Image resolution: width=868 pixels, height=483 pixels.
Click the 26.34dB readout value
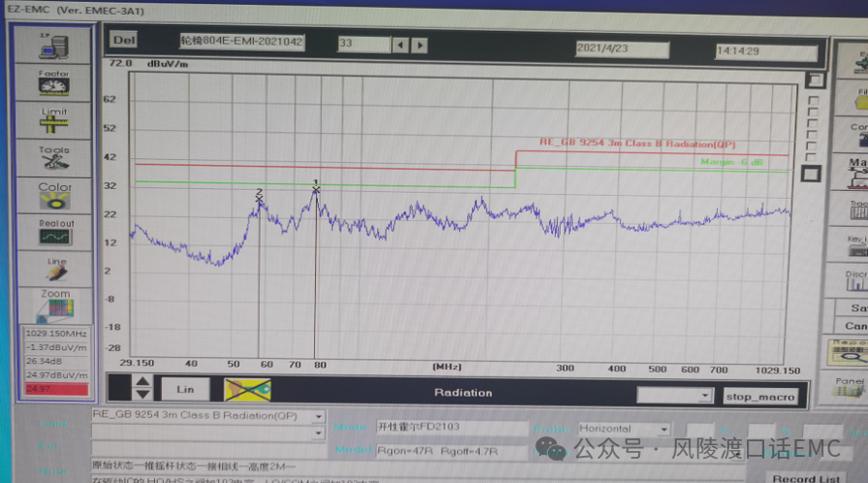56,361
